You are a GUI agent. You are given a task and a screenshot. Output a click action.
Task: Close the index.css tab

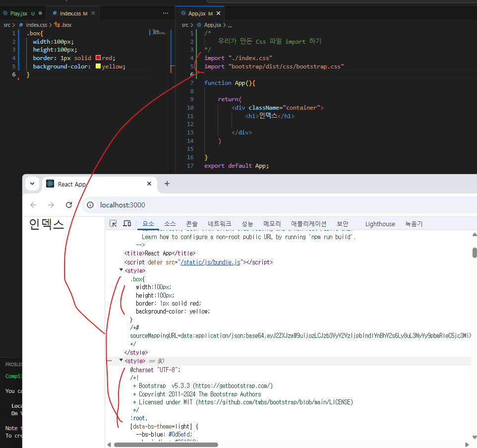[x=93, y=13]
